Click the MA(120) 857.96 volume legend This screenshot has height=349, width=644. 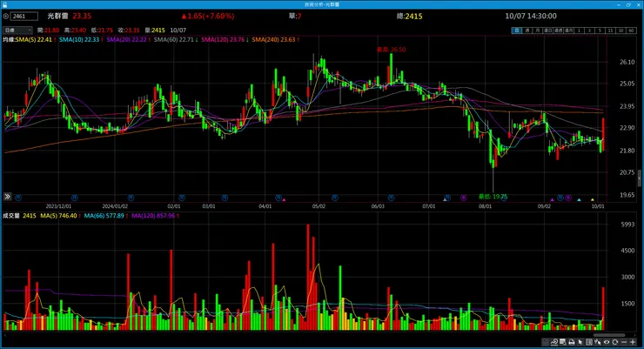click(x=153, y=216)
